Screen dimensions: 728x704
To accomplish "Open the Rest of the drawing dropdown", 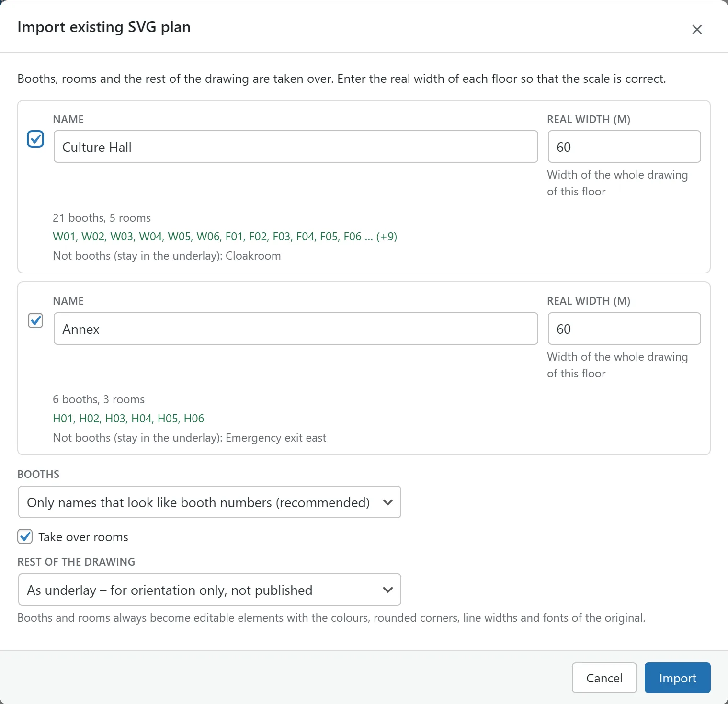I will point(210,590).
